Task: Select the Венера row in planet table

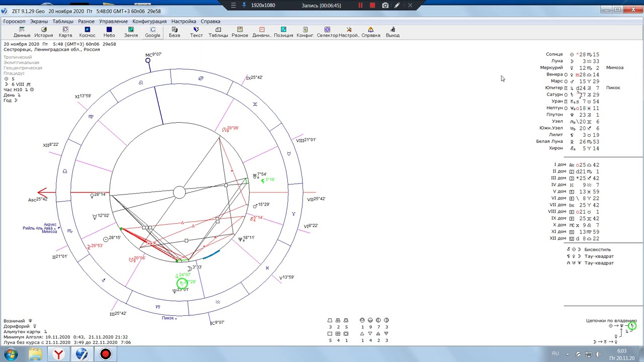Action: coord(573,74)
